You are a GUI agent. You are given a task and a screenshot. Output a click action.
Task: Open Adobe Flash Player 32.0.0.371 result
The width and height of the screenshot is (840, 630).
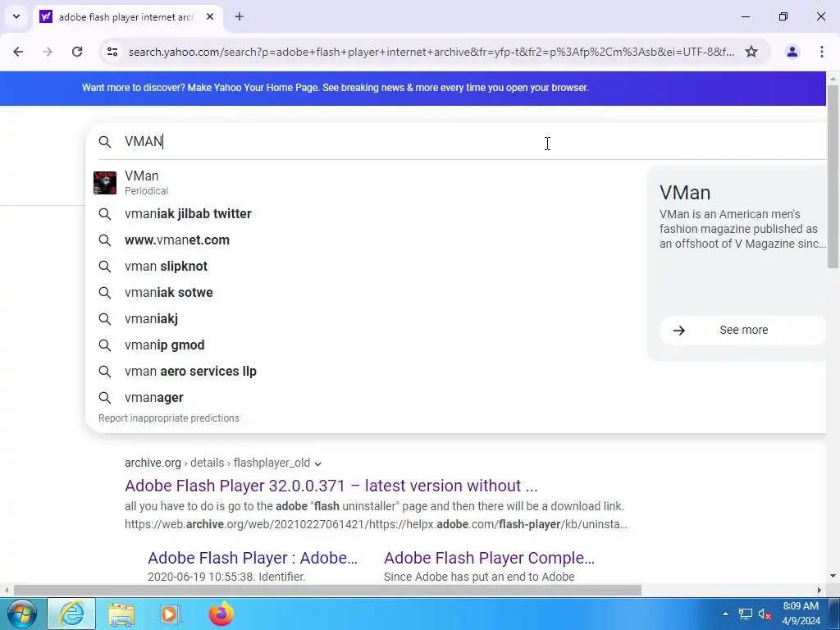click(331, 486)
